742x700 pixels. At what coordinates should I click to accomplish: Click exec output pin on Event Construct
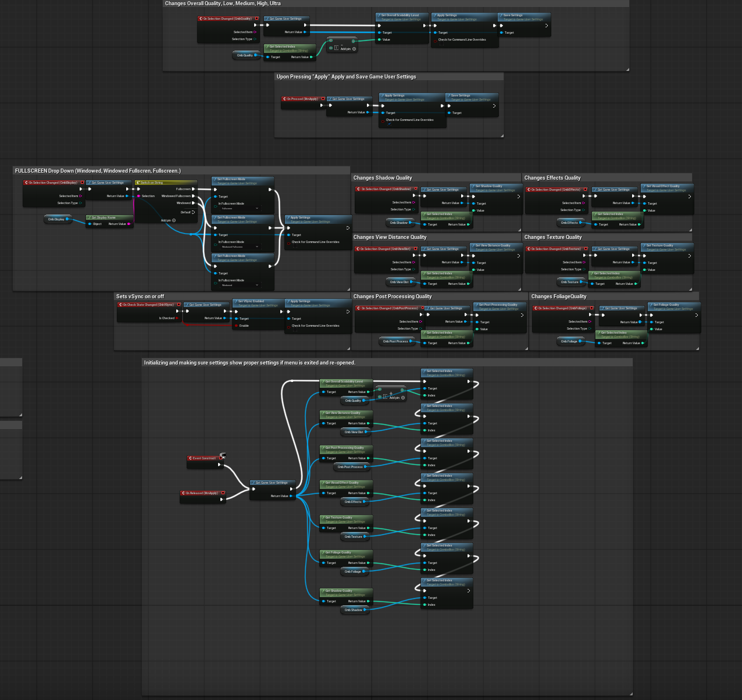pyautogui.click(x=220, y=465)
